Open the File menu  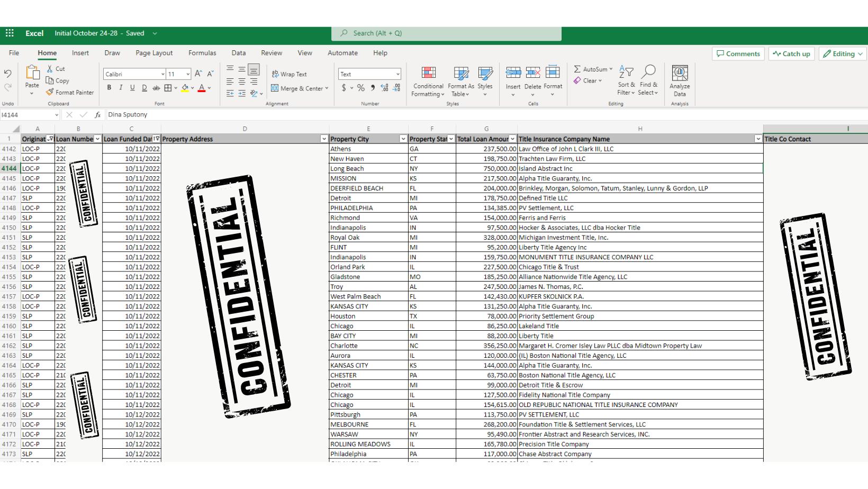click(x=14, y=53)
